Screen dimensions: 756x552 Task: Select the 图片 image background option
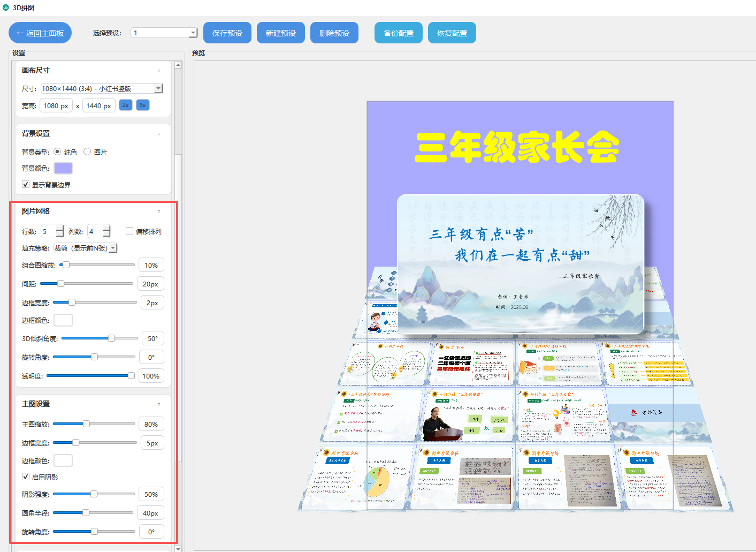(x=87, y=152)
